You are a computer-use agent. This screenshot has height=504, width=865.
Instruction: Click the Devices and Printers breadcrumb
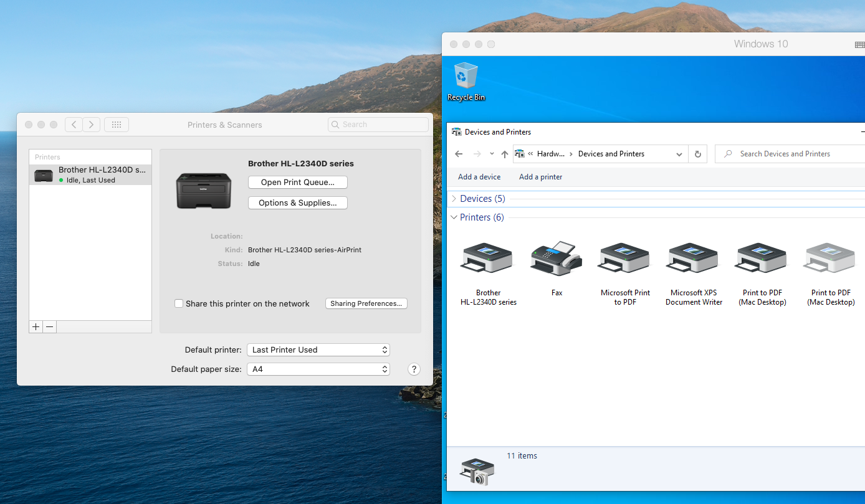pos(611,154)
